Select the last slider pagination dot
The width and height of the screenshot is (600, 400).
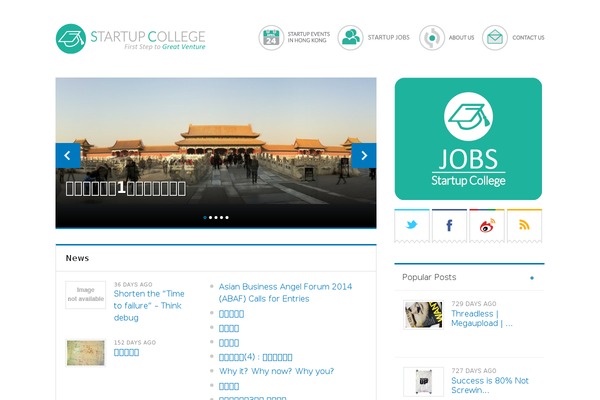click(x=227, y=217)
